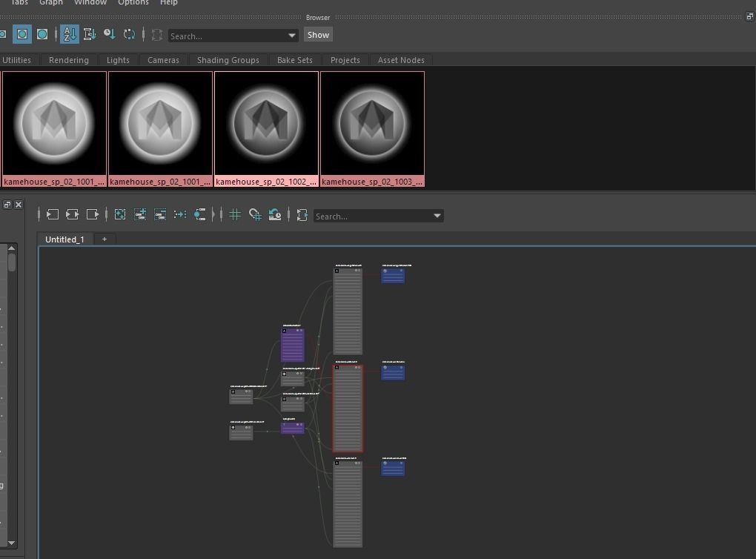Toggle view as large swatches in Browser toolbar

point(42,35)
